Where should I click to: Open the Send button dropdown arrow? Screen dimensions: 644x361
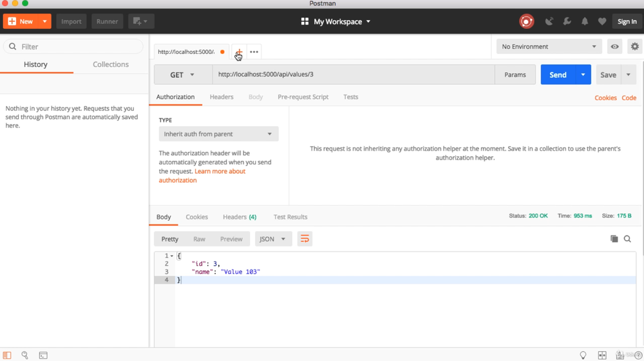583,75
